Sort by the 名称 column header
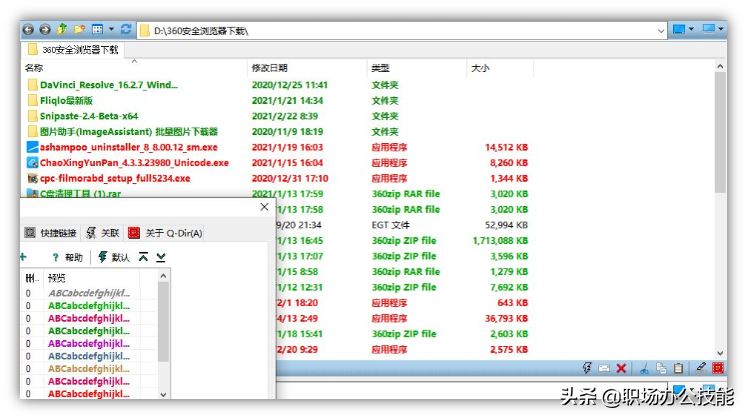The image size is (747, 419). 34,68
